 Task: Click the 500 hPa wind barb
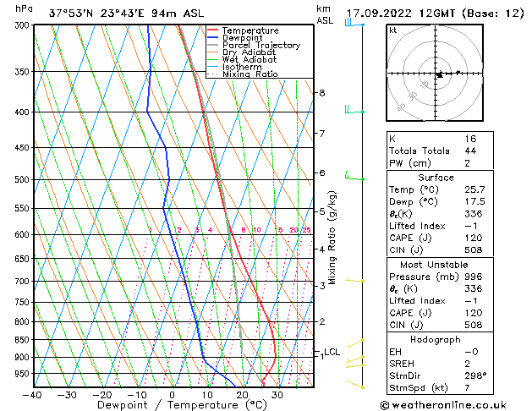point(354,176)
